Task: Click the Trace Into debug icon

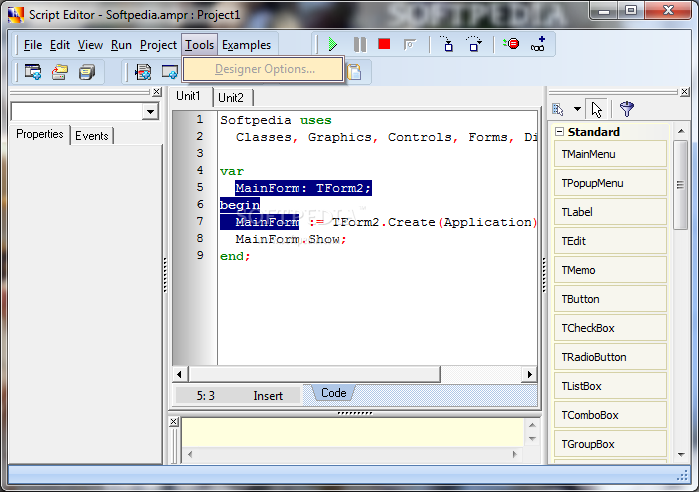Action: (x=447, y=44)
